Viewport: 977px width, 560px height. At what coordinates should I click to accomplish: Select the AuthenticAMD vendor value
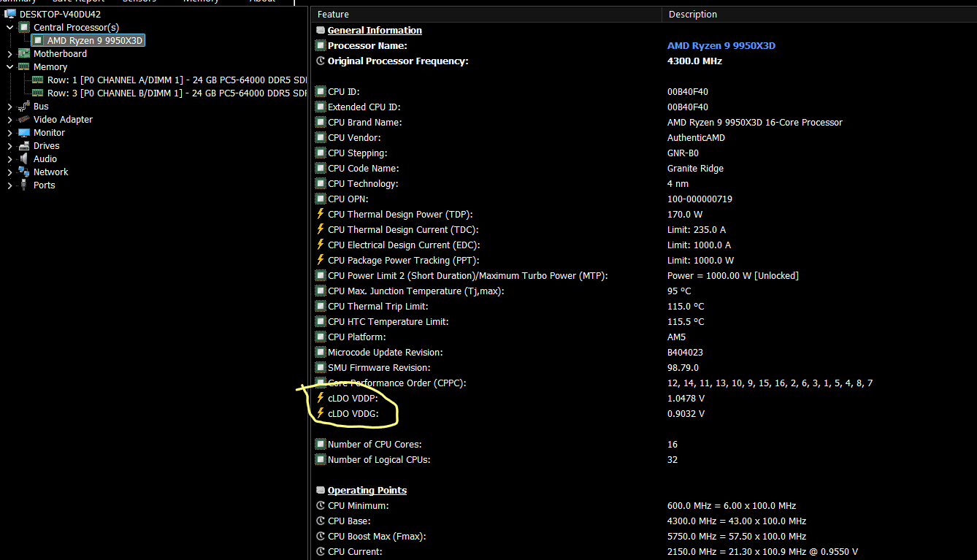click(696, 137)
